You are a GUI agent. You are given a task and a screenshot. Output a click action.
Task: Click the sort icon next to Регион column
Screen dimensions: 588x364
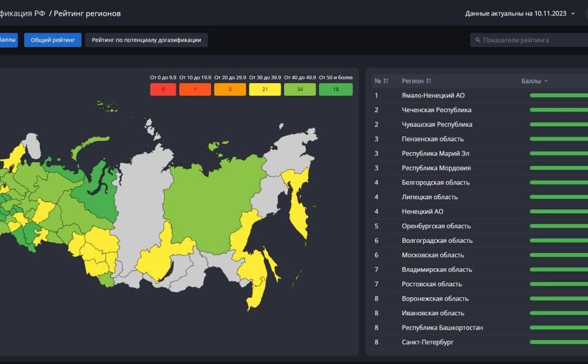[429, 81]
